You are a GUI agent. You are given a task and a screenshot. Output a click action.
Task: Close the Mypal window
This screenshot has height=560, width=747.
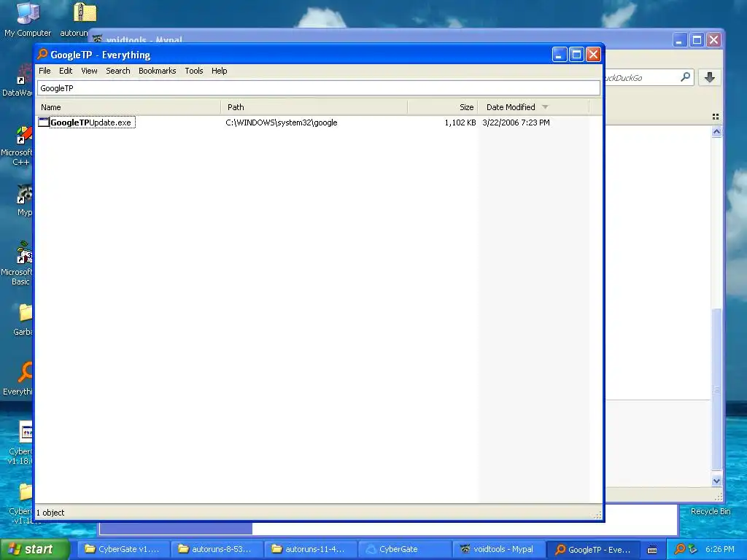click(713, 40)
